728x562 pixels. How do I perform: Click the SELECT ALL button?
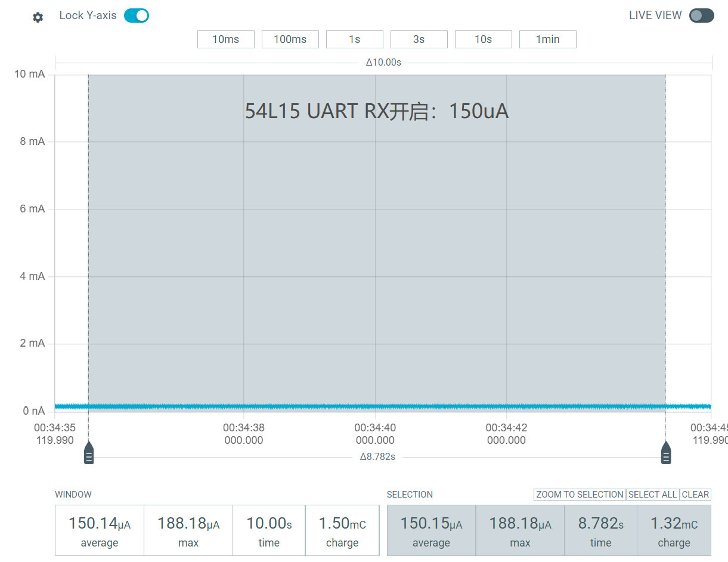(x=653, y=495)
